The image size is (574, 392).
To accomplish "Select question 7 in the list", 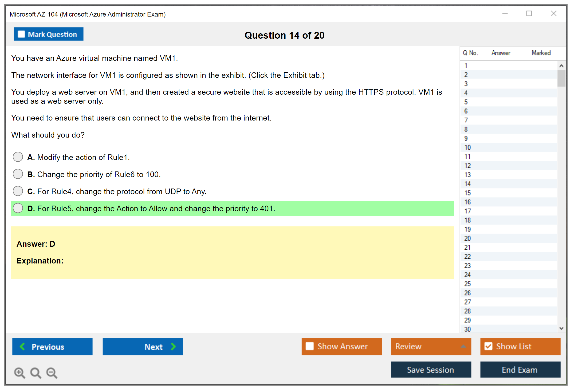I will (x=466, y=120).
